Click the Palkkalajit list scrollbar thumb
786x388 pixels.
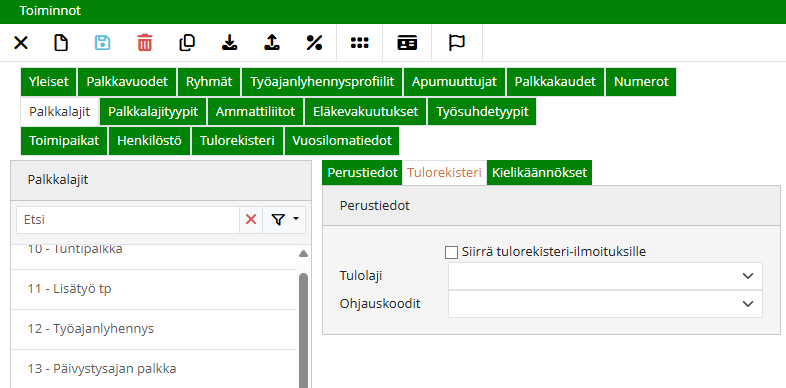tap(303, 331)
